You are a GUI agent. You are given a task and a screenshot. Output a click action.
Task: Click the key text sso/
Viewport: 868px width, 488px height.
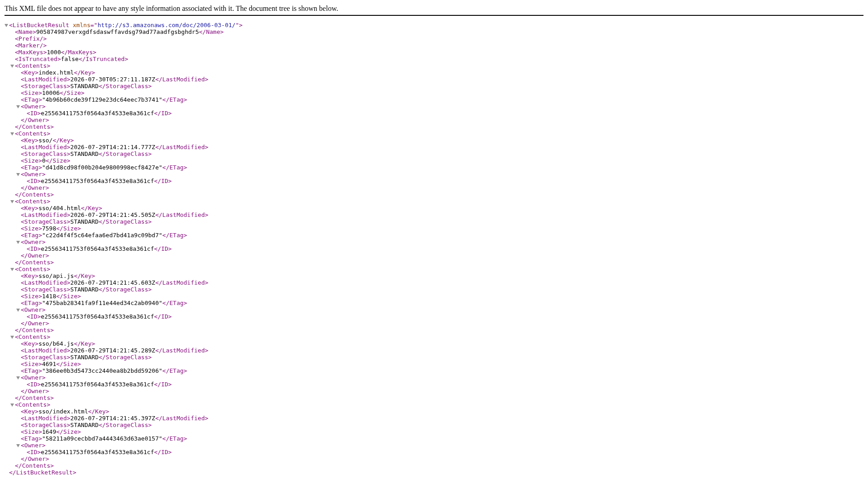click(46, 141)
